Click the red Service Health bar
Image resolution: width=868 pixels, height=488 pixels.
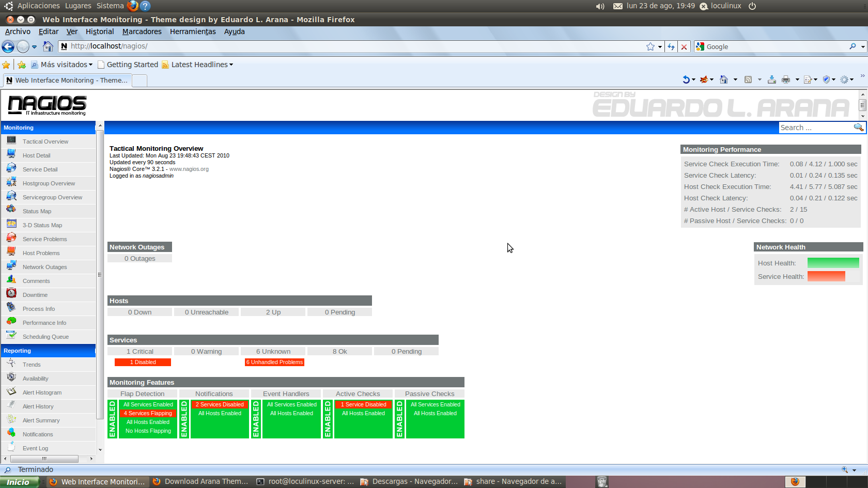[x=826, y=276]
